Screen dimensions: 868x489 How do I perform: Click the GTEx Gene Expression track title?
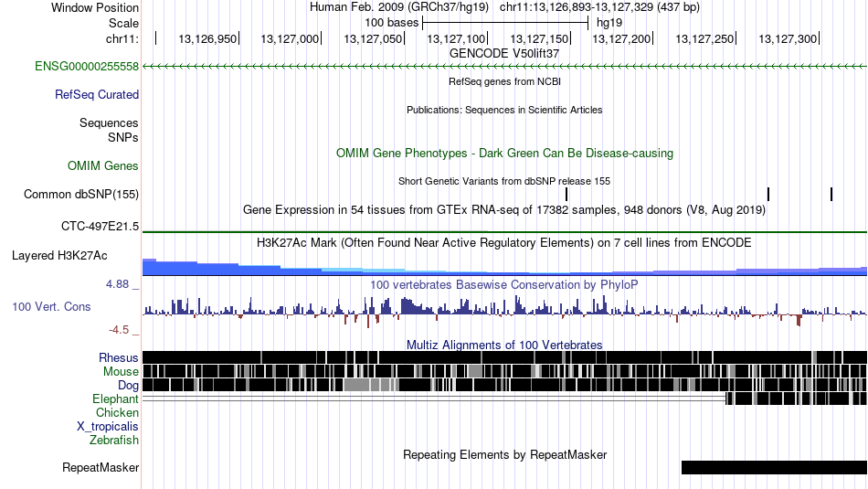click(x=504, y=210)
